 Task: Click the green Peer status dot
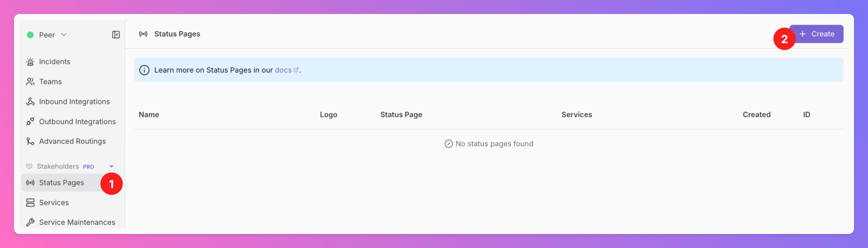click(x=30, y=35)
